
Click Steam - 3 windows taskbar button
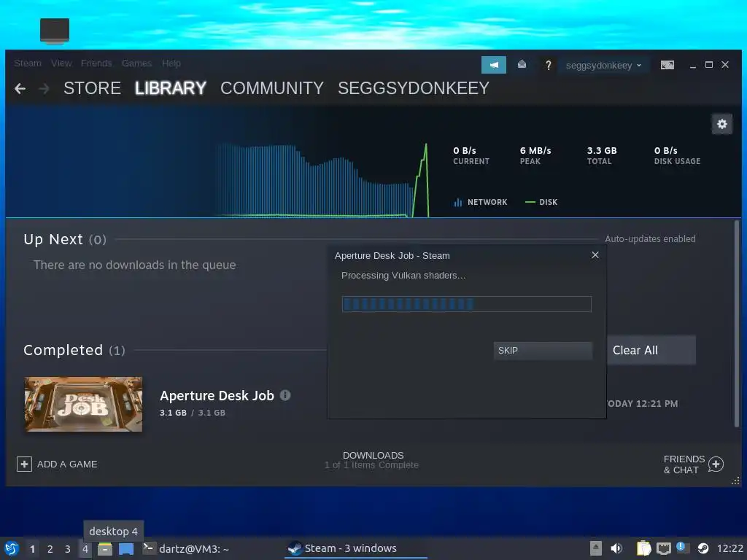tap(355, 548)
